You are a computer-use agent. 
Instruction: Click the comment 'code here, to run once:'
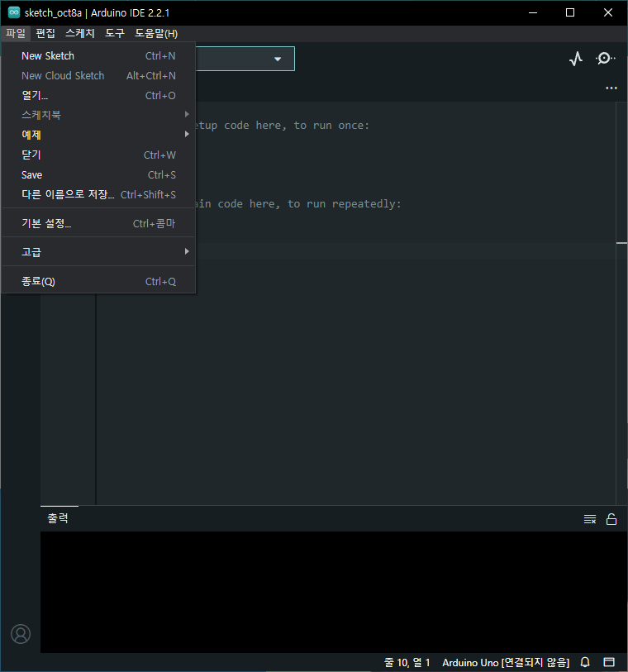click(297, 125)
